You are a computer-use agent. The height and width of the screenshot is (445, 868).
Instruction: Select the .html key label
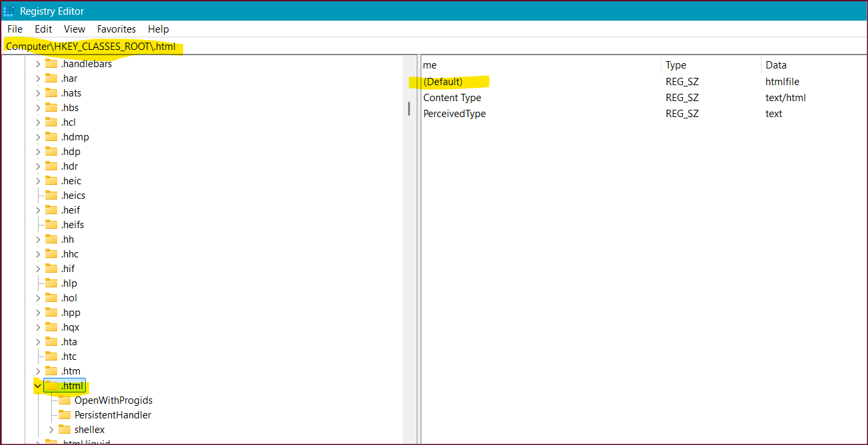73,386
